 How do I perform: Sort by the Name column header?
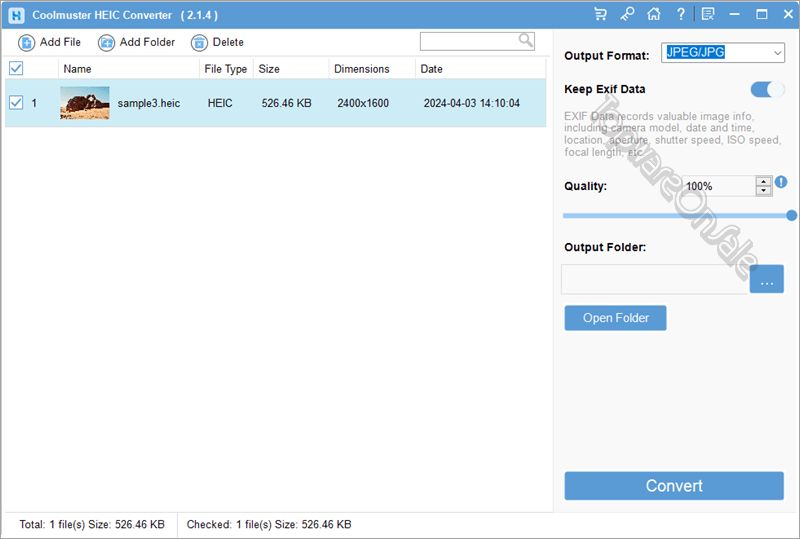(129, 69)
